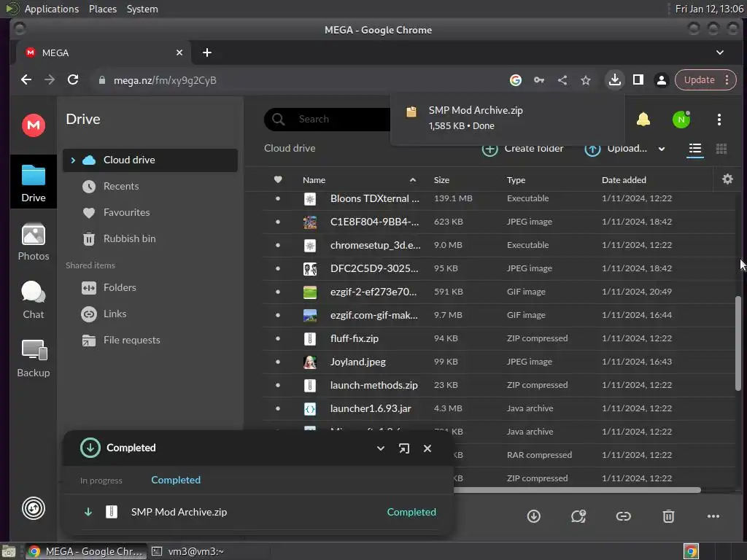Viewport: 747px width, 560px height.
Task: Open the Photos section
Action: coord(34,242)
